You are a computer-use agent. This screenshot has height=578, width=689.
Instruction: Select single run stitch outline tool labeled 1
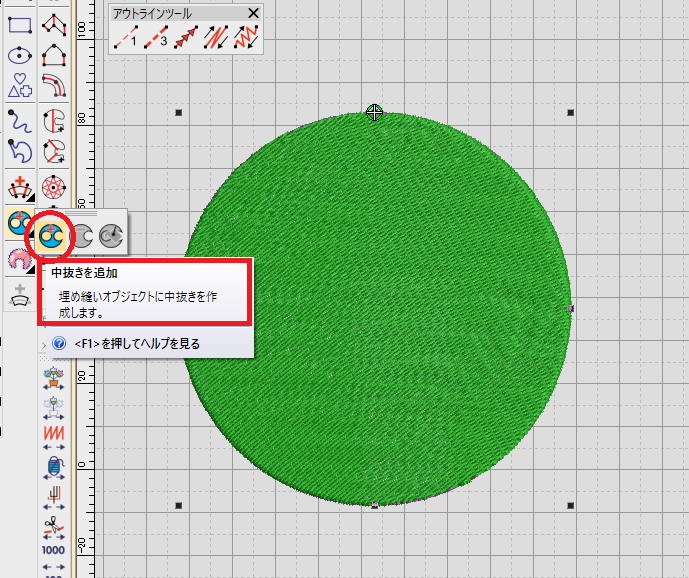point(126,36)
